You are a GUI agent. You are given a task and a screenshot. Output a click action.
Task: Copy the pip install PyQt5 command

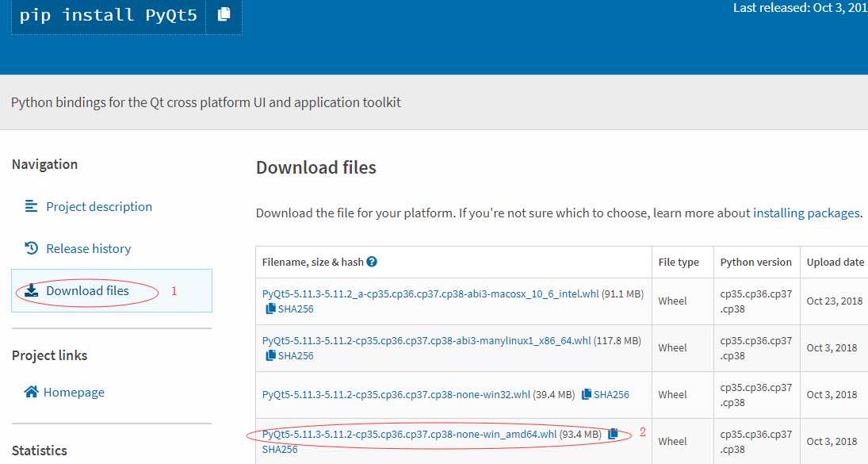(x=224, y=15)
